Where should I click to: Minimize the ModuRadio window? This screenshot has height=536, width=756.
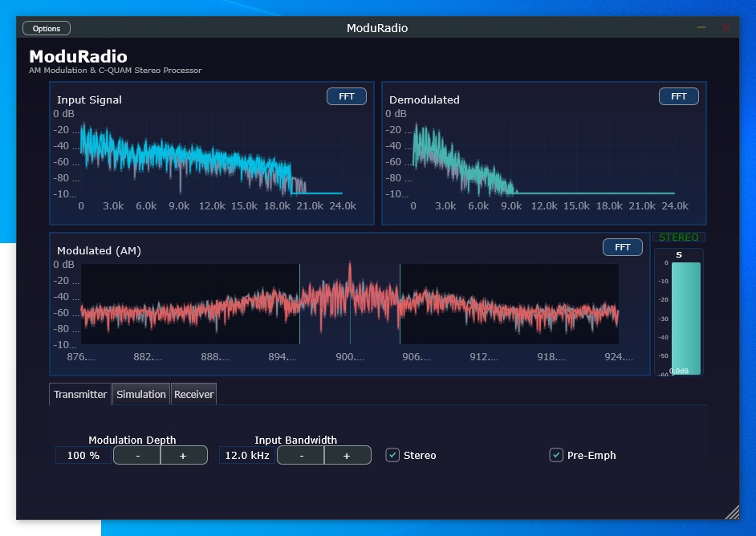coord(701,27)
